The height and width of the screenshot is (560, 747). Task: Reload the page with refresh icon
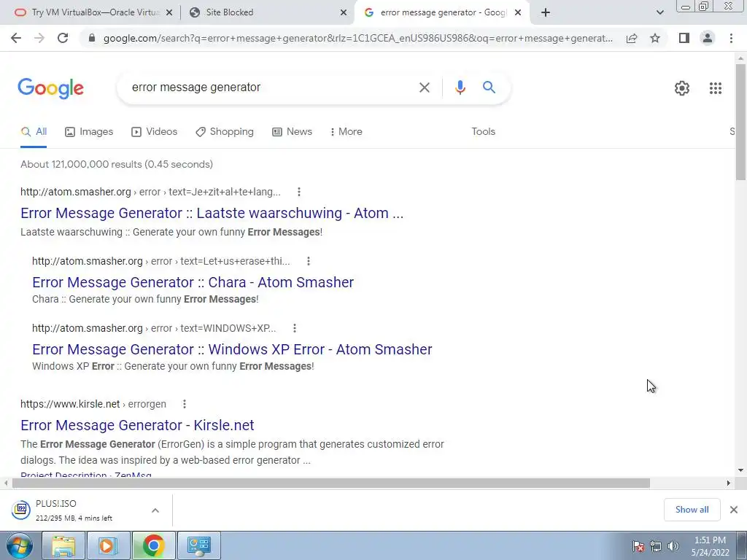(63, 38)
